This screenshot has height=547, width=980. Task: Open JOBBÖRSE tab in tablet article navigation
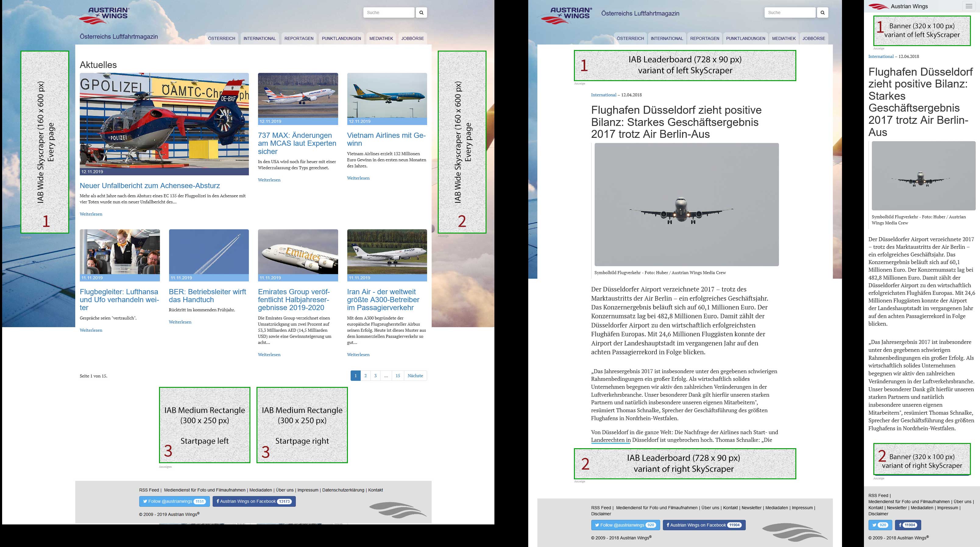click(814, 38)
